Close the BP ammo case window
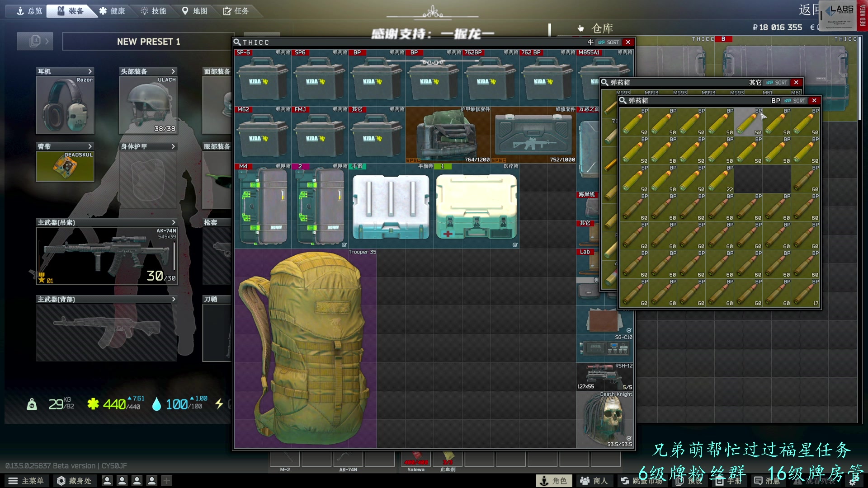Screen dimensions: 868x488 (x=814, y=100)
